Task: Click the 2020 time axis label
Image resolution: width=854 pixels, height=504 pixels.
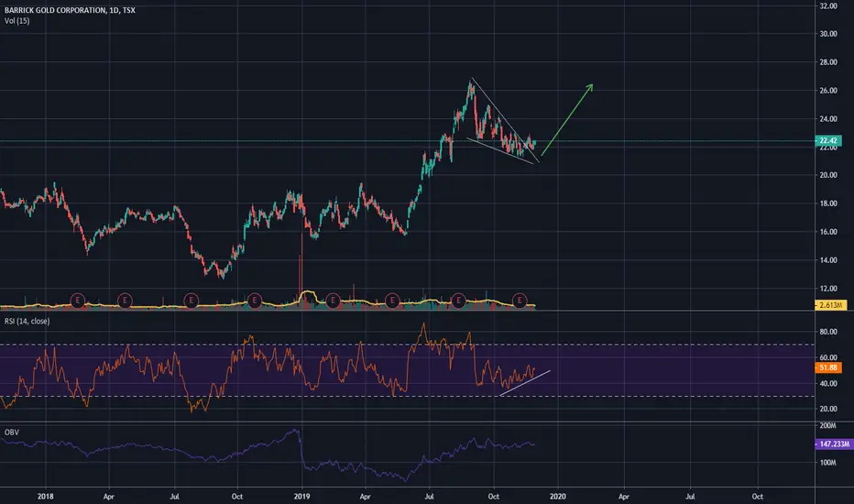Action: pos(558,497)
